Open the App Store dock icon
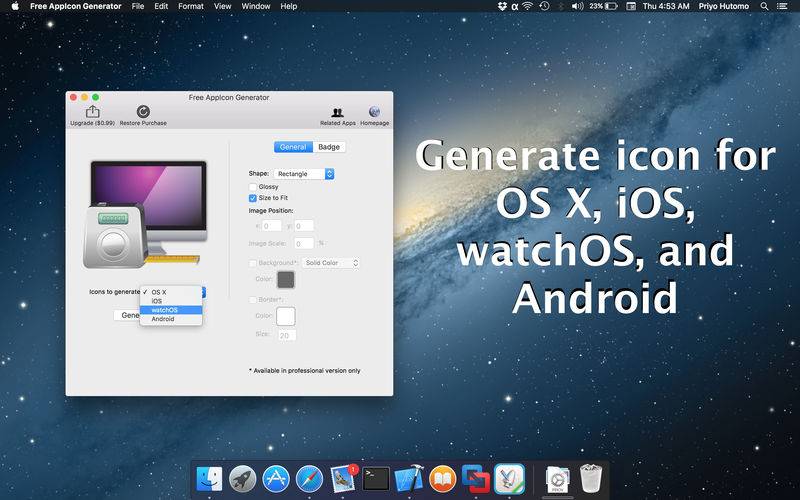The image size is (800, 500). point(276,480)
